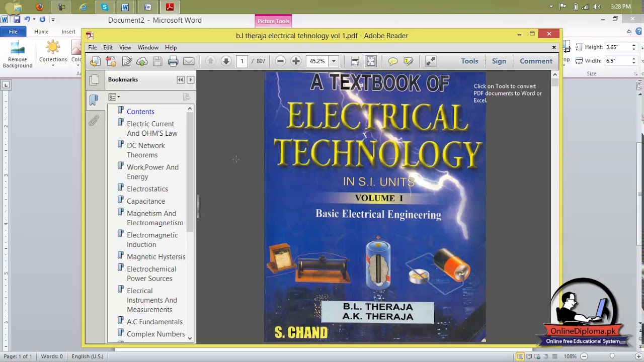This screenshot has height=362, width=644.
Task: Switch Adobe Reader to read mode
Action: pos(431,61)
